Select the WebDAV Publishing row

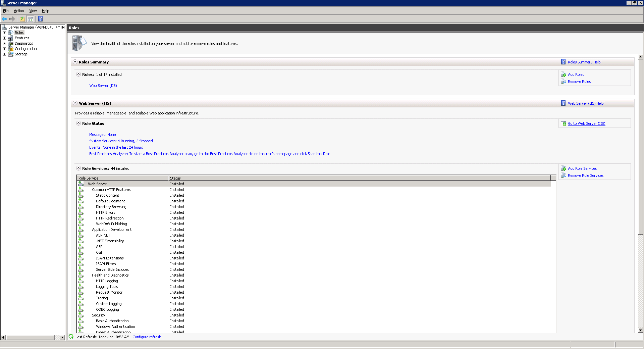coord(314,224)
